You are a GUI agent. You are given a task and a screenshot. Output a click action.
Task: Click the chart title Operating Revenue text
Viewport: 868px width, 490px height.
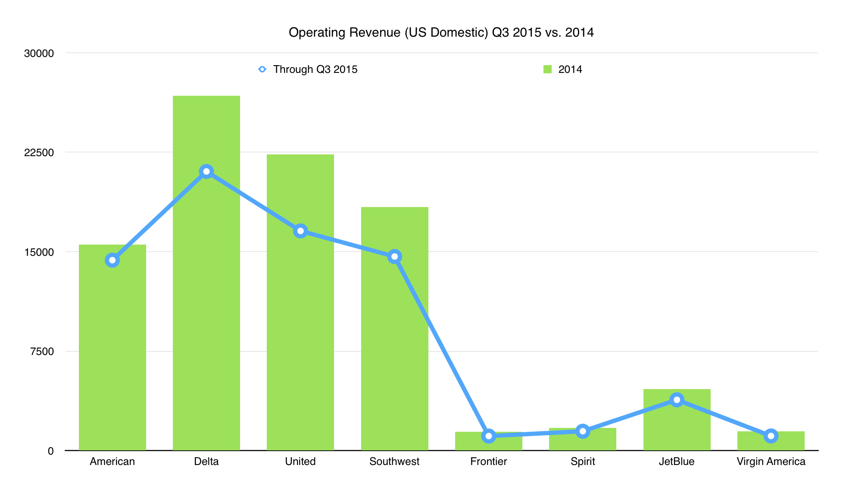pos(441,33)
